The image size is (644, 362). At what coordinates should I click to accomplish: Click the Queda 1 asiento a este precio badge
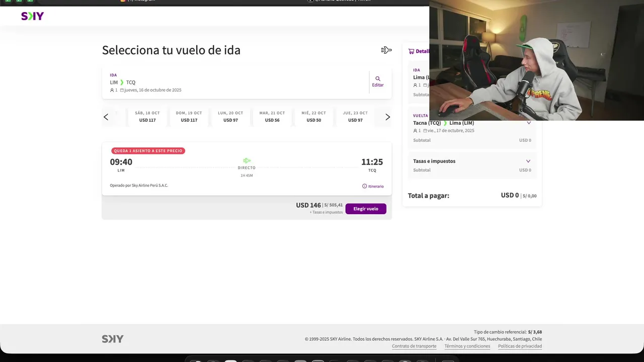(x=148, y=151)
